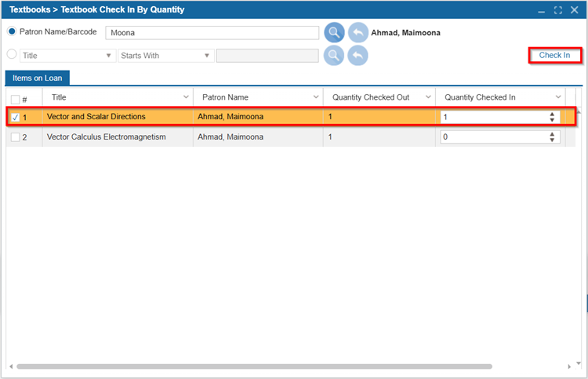Click the Title column header
This screenshot has height=379, width=588.
tap(118, 97)
